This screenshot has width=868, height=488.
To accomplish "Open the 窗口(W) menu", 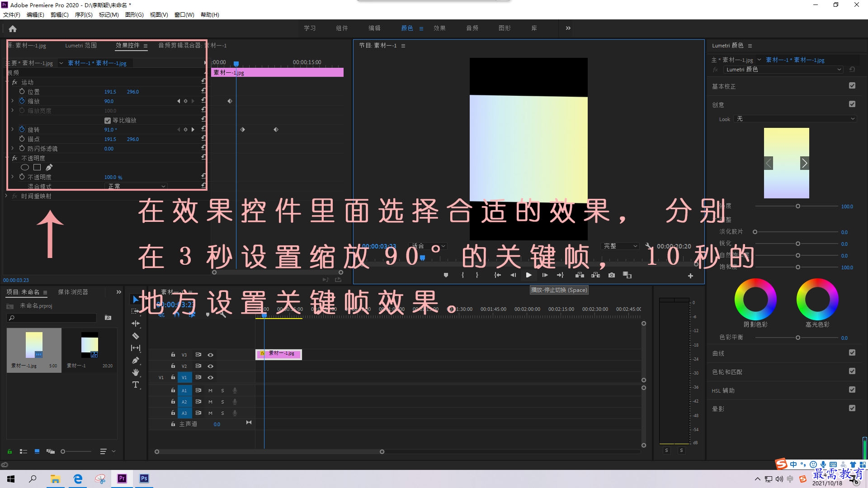I will coord(184,15).
